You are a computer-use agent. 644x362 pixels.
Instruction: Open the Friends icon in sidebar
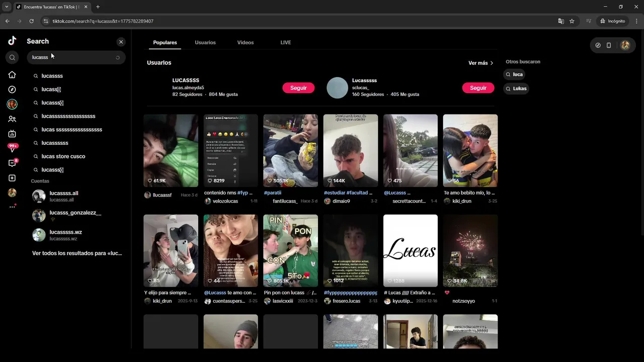[12, 119]
